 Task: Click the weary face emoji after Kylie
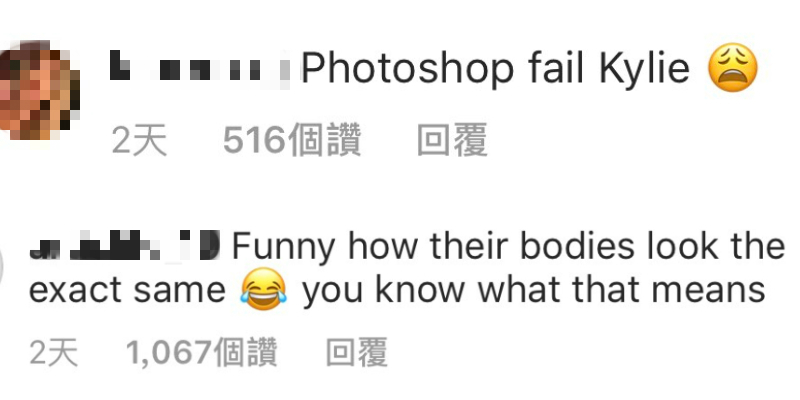733,67
